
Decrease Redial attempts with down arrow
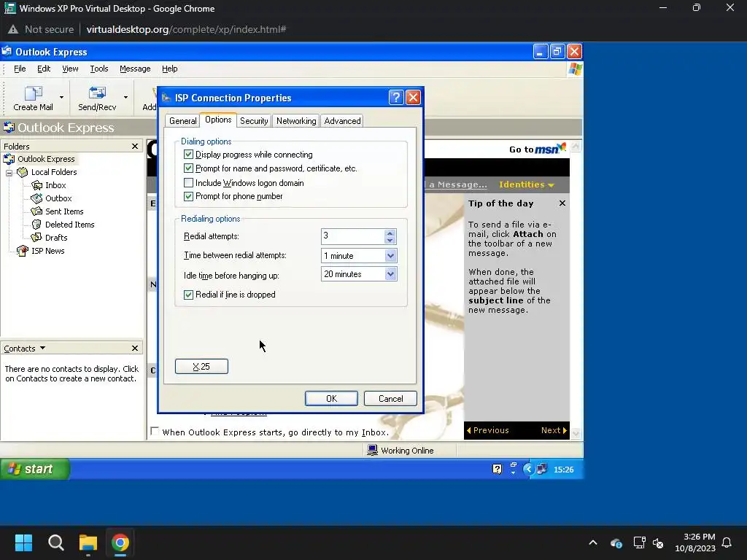[x=390, y=239]
